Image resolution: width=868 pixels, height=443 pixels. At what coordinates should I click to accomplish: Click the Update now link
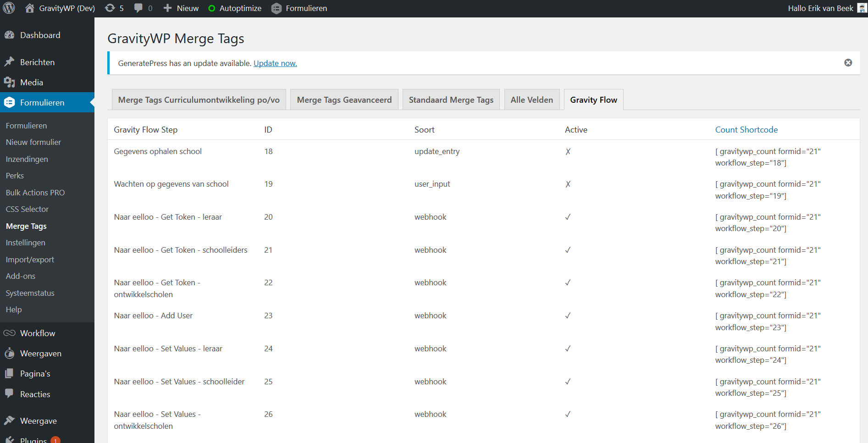click(275, 63)
